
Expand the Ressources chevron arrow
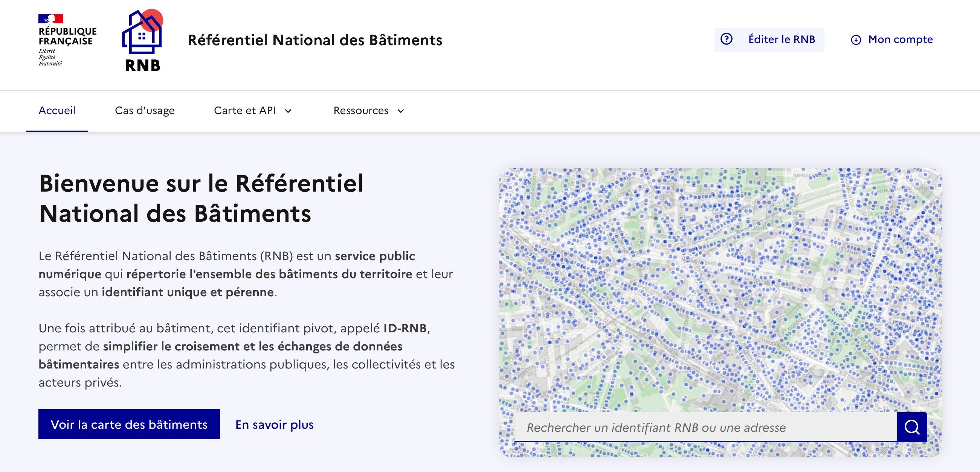pos(401,111)
